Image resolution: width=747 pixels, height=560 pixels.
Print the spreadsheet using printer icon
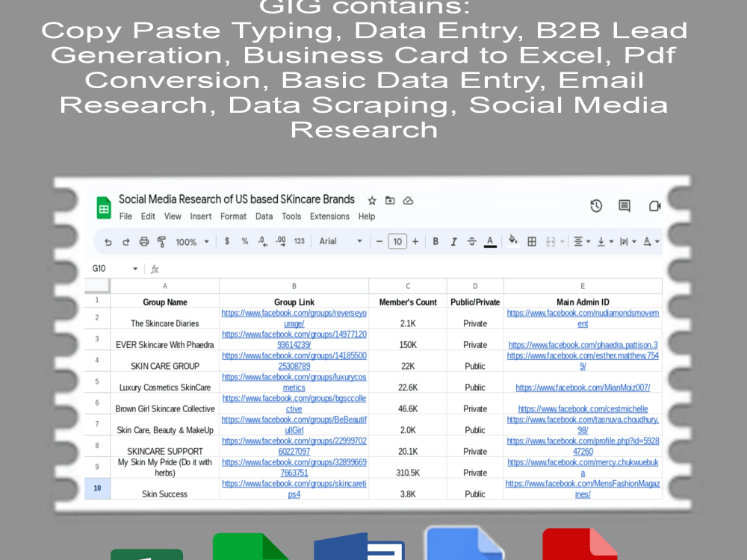pyautogui.click(x=144, y=241)
